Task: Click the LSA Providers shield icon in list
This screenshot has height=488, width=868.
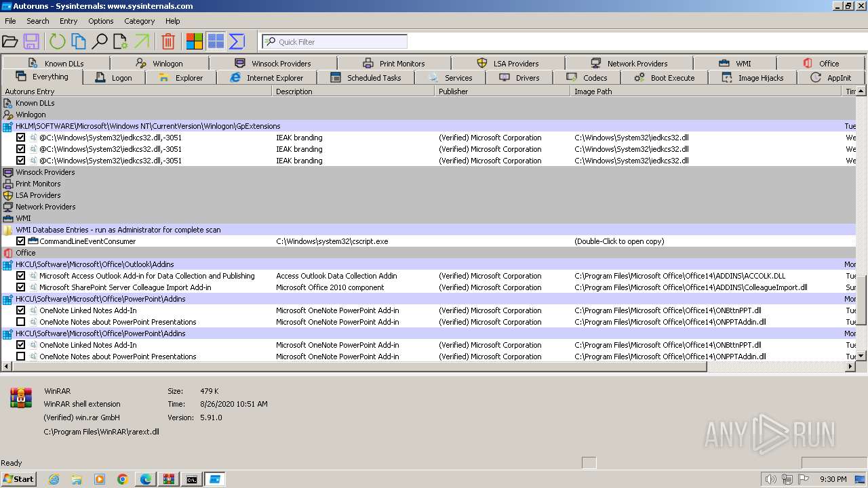Action: click(x=8, y=195)
